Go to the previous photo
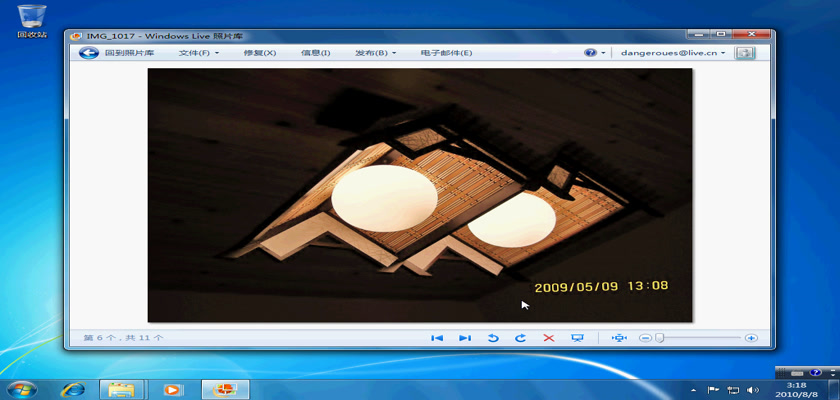The height and width of the screenshot is (400, 840). (437, 338)
